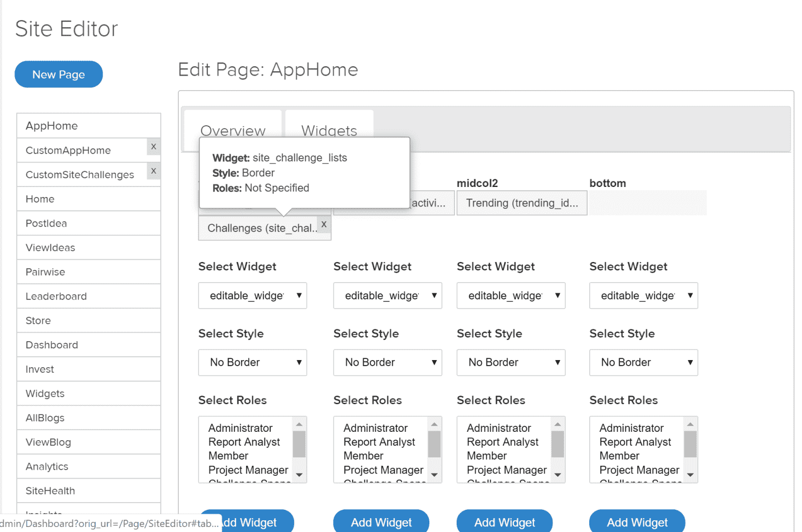Click the New Page button
This screenshot has height=532, width=802.
point(58,74)
